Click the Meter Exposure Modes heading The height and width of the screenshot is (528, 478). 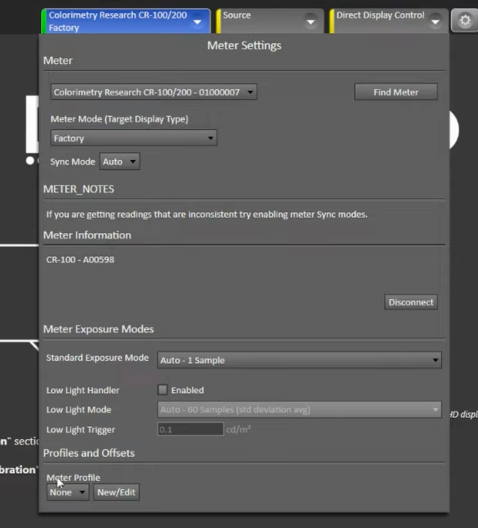coord(98,329)
